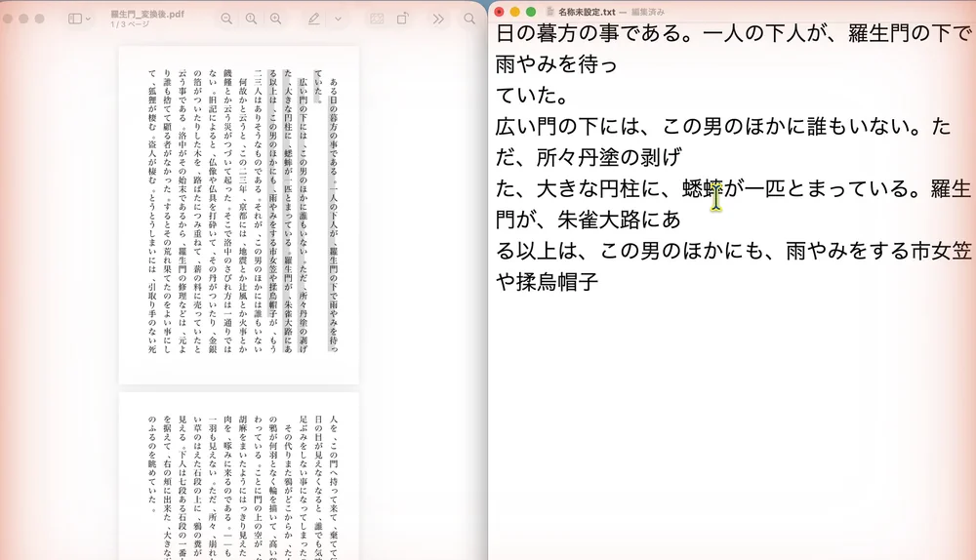
Task: Click the 編集済み status in TextEdit title
Action: 647,12
